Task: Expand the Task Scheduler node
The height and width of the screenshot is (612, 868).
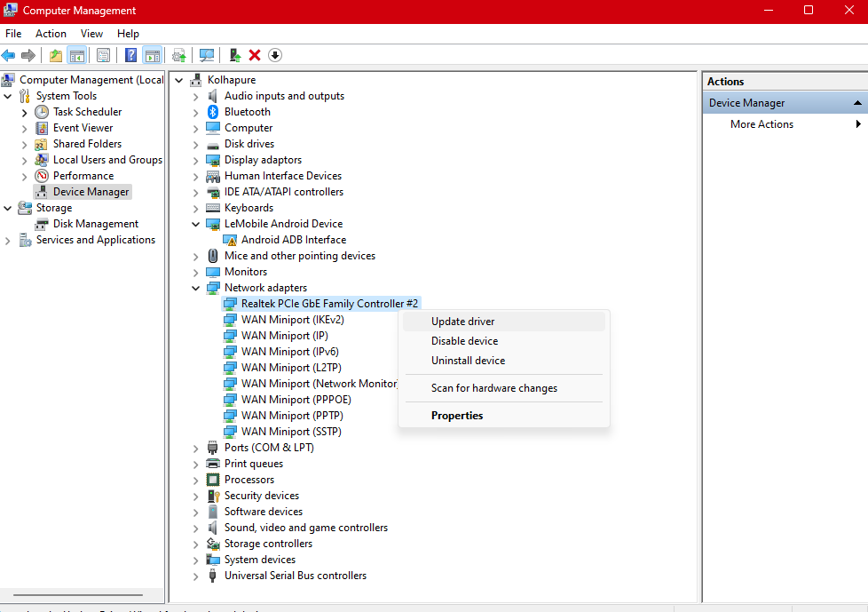Action: (24, 113)
